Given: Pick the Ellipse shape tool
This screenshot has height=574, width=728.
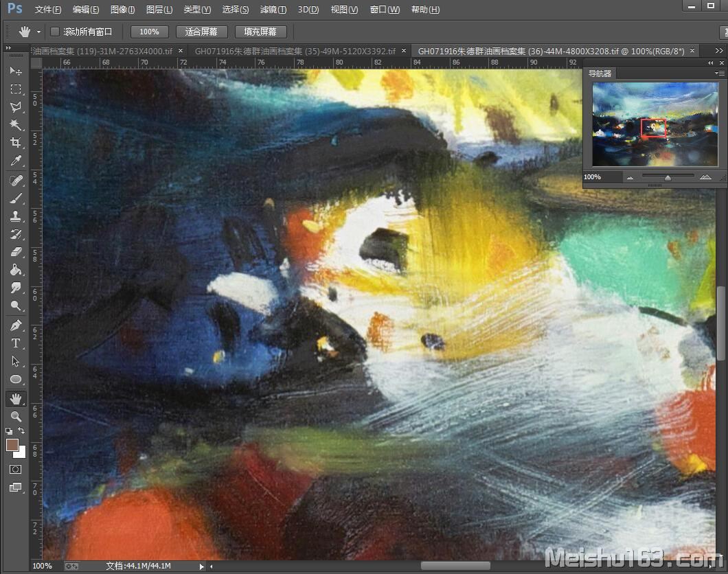Looking at the screenshot, I should tap(16, 379).
